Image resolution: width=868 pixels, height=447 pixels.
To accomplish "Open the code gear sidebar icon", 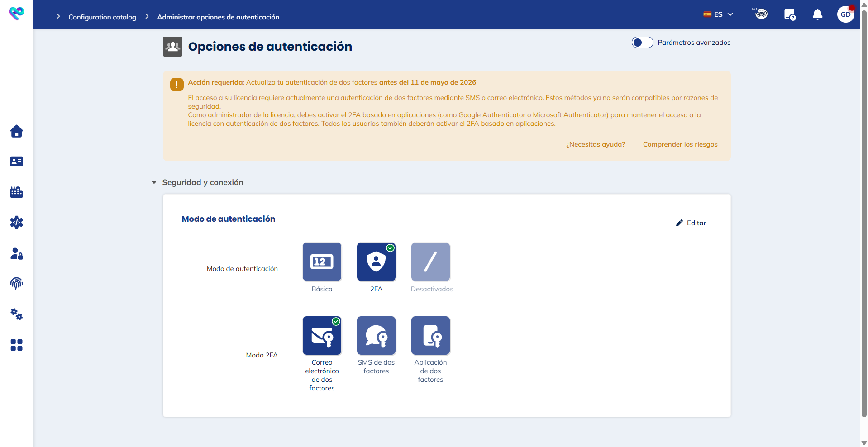I will (x=17, y=222).
